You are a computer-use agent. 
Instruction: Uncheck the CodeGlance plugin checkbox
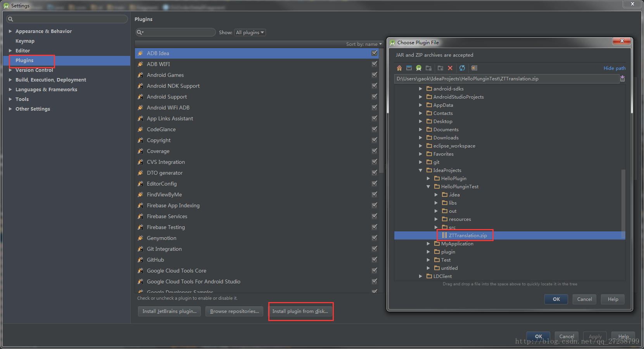(x=375, y=129)
